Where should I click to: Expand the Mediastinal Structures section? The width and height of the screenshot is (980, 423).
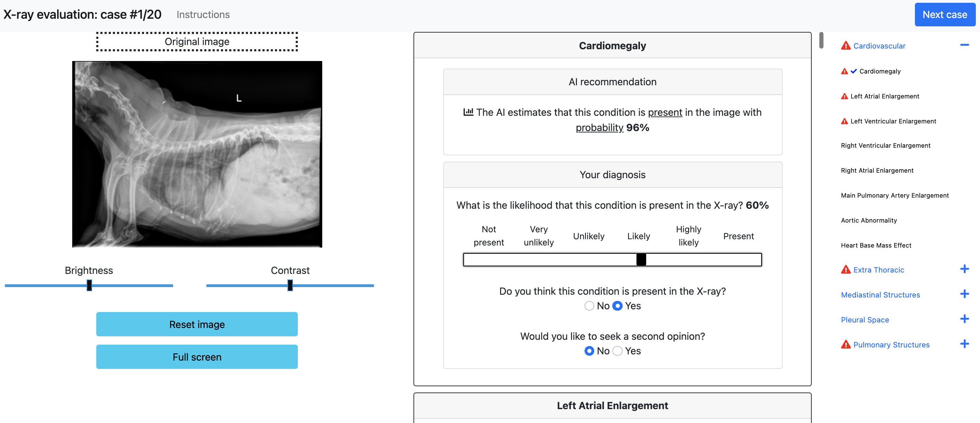964,294
